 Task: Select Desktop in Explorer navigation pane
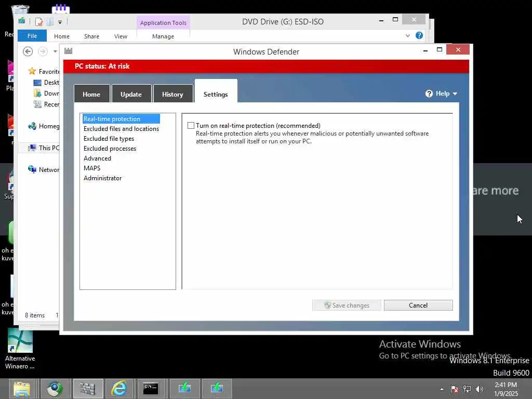click(46, 83)
